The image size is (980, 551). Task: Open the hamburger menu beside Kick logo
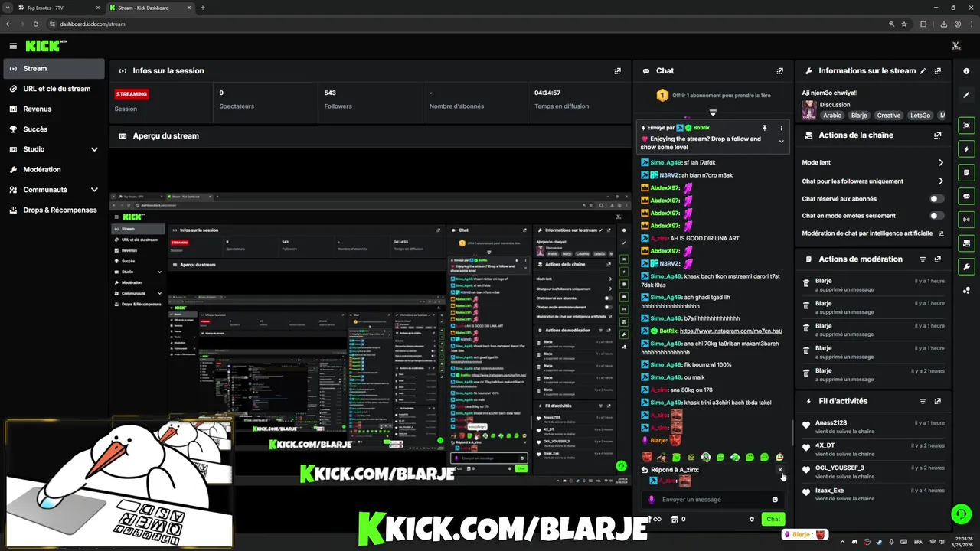pos(13,46)
